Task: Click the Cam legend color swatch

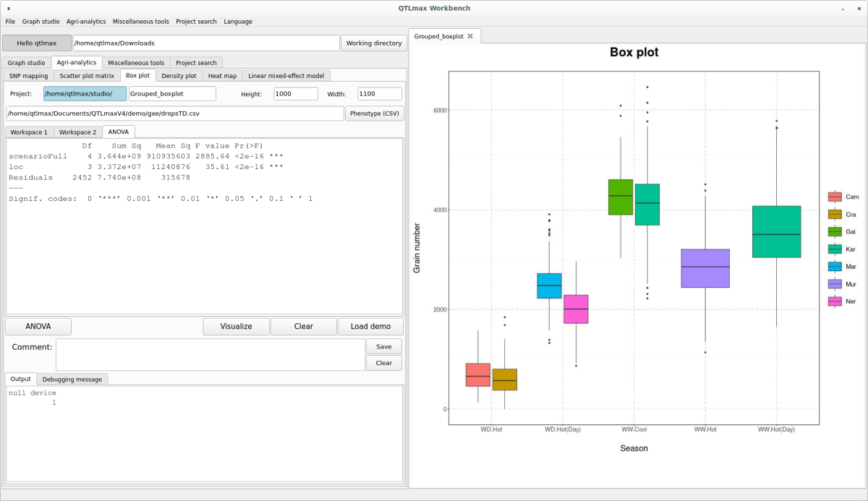Action: [835, 197]
